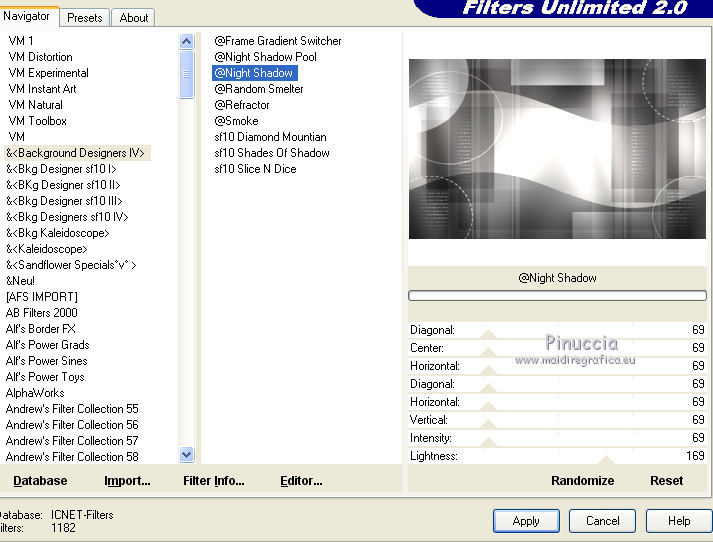713x542 pixels.
Task: Select Andrew's Filter Collection 56
Action: pos(72,424)
